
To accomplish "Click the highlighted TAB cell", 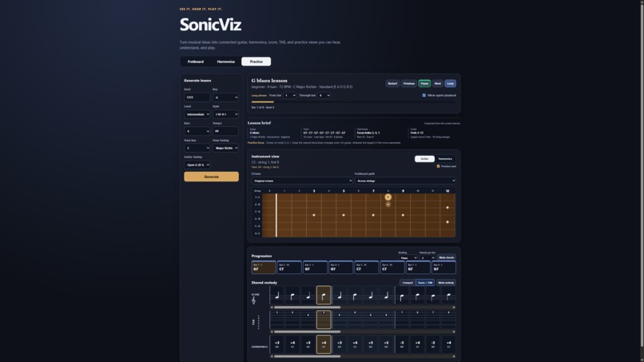I will (324, 320).
